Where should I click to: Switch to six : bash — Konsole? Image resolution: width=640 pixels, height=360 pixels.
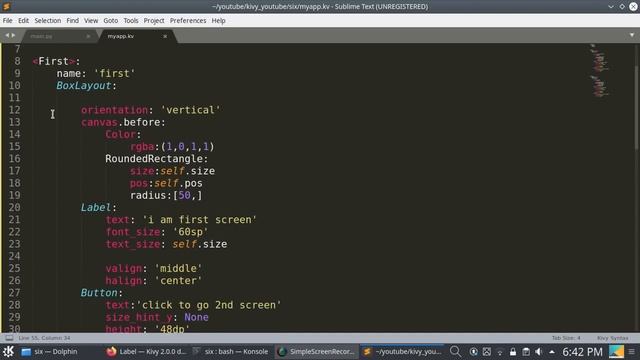tap(231, 351)
